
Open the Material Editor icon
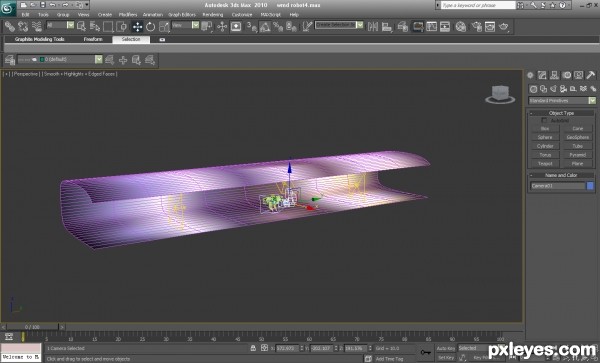[461, 26]
